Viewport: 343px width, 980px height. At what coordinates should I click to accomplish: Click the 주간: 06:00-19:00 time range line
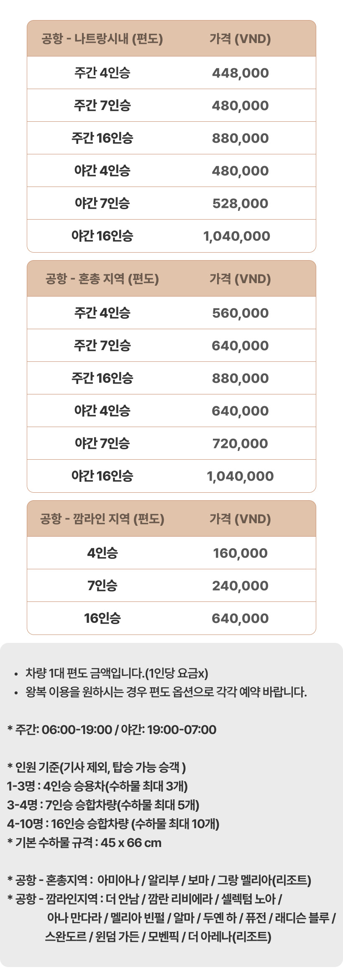coord(112,729)
